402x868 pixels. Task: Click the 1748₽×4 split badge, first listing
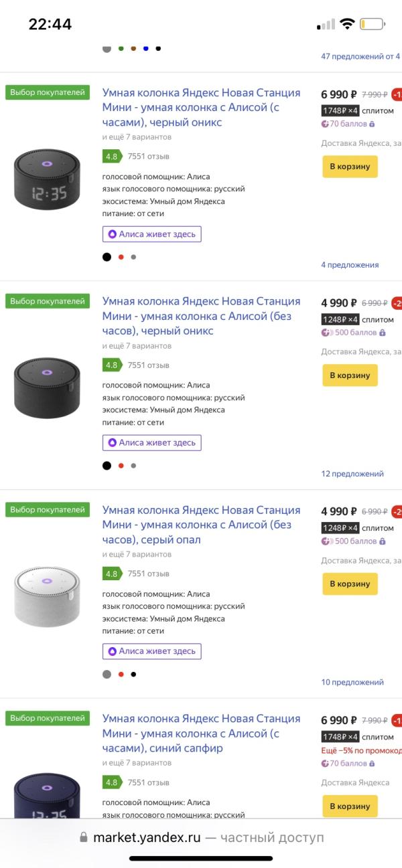click(341, 110)
